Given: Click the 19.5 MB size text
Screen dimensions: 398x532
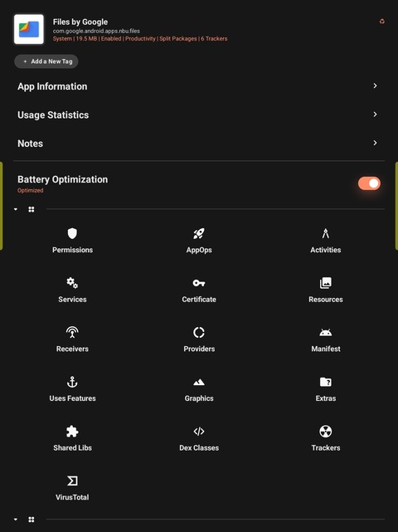Looking at the screenshot, I should click(86, 39).
